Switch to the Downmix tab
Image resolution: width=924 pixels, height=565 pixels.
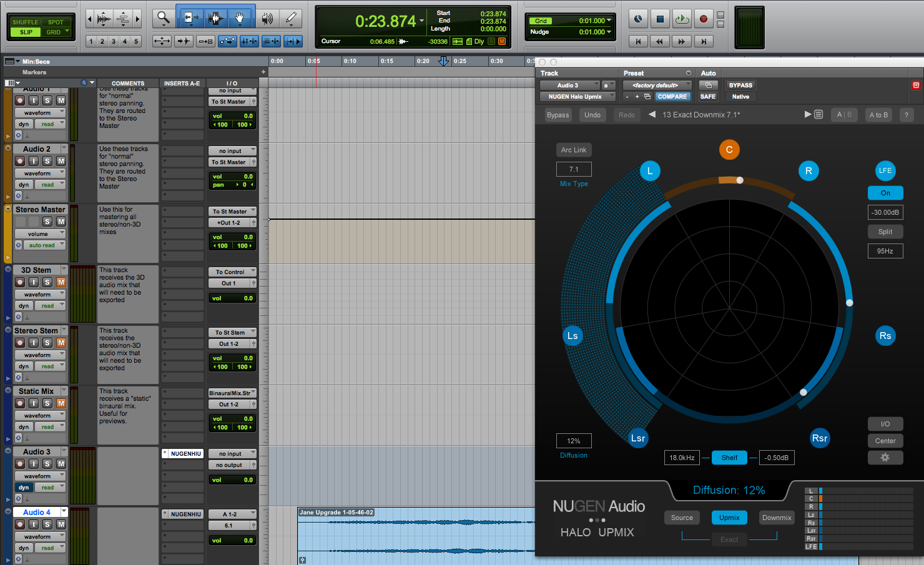point(776,518)
